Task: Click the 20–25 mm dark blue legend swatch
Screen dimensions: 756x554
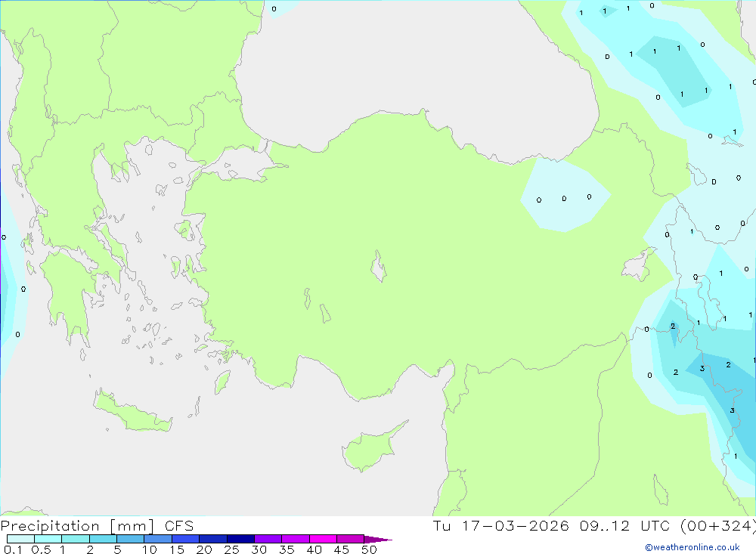Action: coord(213,539)
